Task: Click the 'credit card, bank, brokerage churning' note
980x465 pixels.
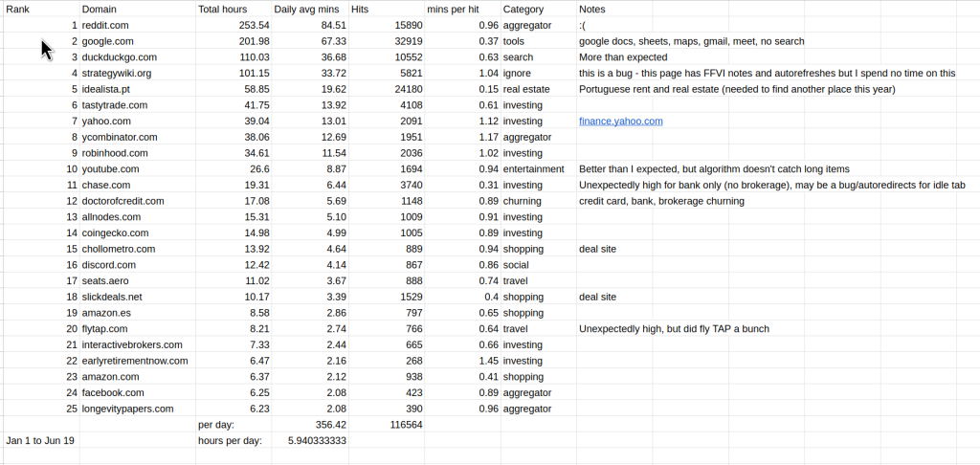Action: pos(661,201)
